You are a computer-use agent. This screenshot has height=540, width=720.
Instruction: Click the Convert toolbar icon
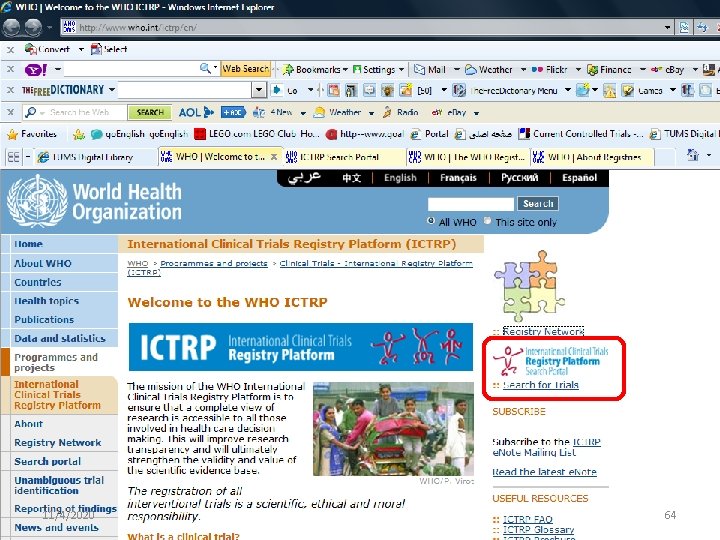pyautogui.click(x=31, y=49)
